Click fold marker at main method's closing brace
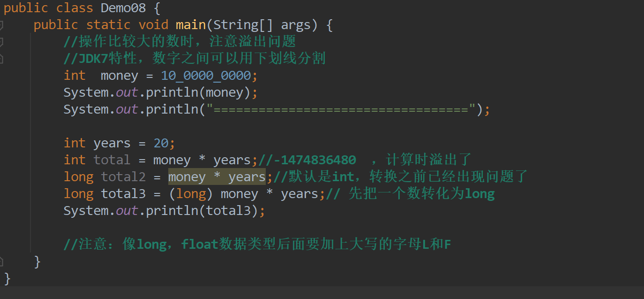This screenshot has width=644, height=299. [x=1, y=261]
